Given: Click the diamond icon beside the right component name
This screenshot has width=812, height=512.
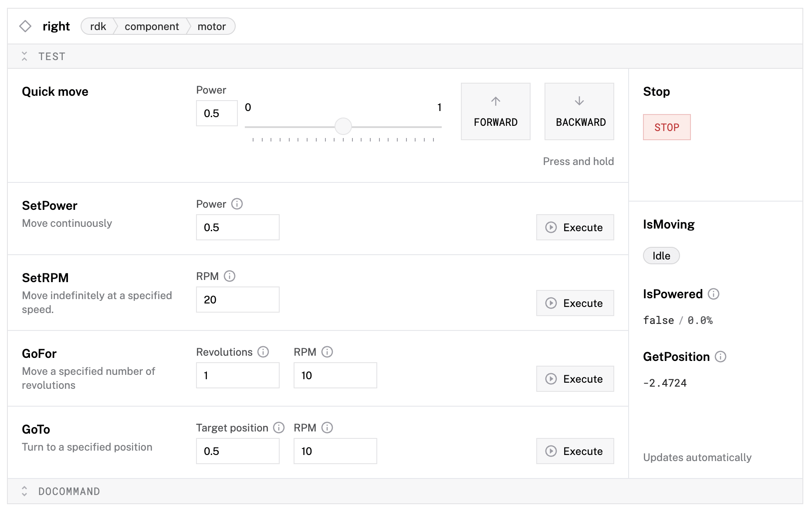Looking at the screenshot, I should [25, 26].
